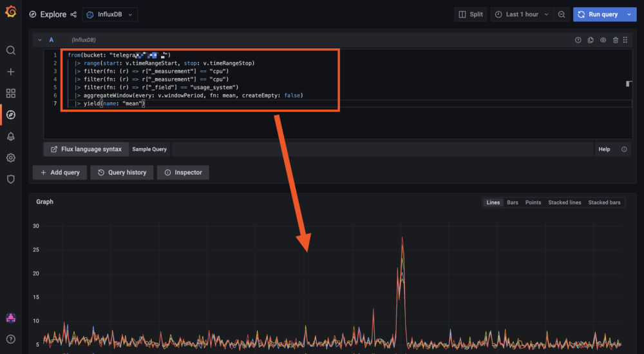Click the Dashboards grid icon in sidebar

pyautogui.click(x=10, y=93)
